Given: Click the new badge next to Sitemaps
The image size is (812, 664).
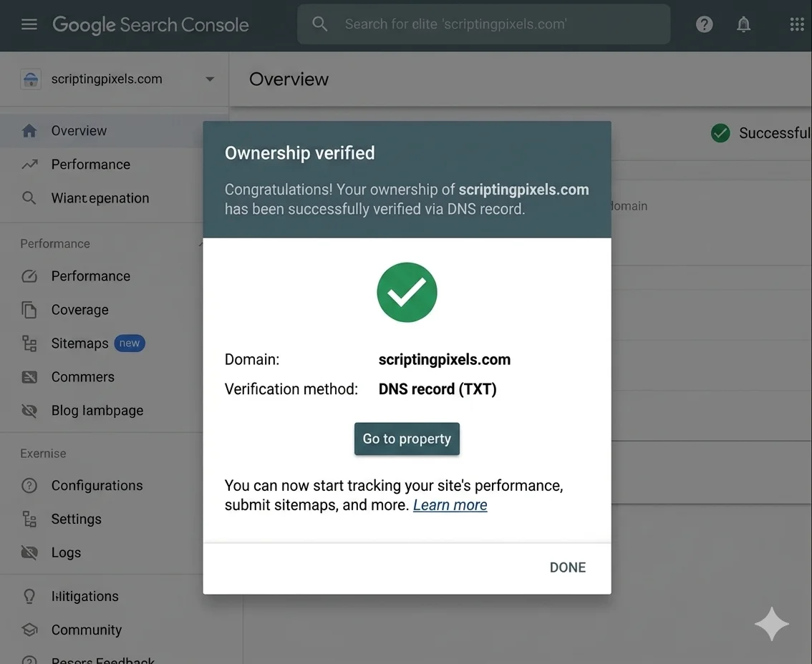Looking at the screenshot, I should (130, 343).
